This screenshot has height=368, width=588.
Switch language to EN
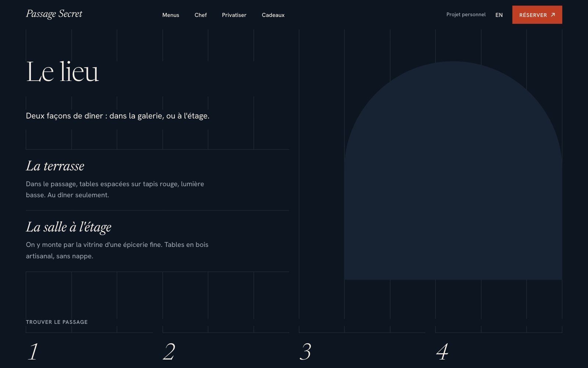[499, 15]
